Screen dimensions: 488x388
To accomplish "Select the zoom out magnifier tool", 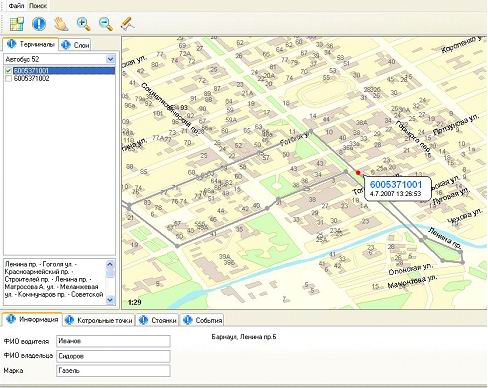I will [x=106, y=24].
